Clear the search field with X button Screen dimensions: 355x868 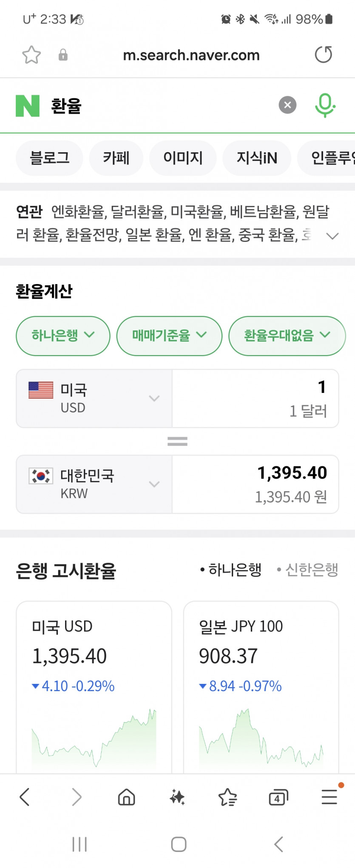point(287,105)
